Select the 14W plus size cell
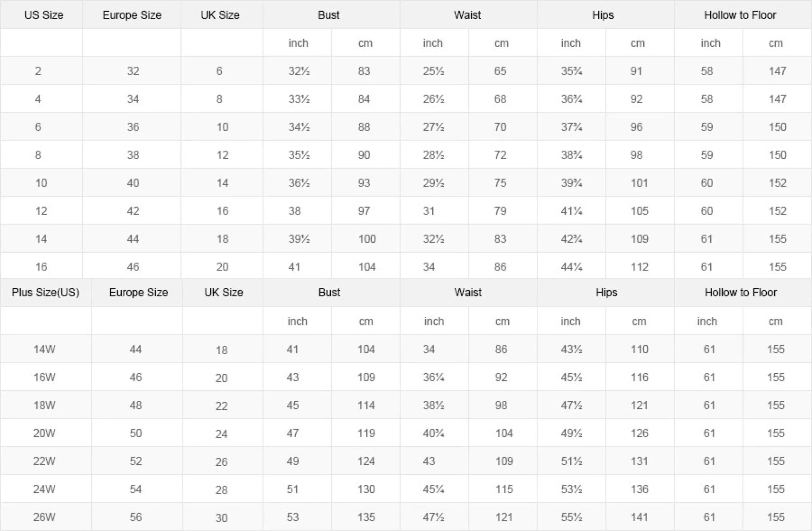Screen dimensions: 812x531 [44, 349]
